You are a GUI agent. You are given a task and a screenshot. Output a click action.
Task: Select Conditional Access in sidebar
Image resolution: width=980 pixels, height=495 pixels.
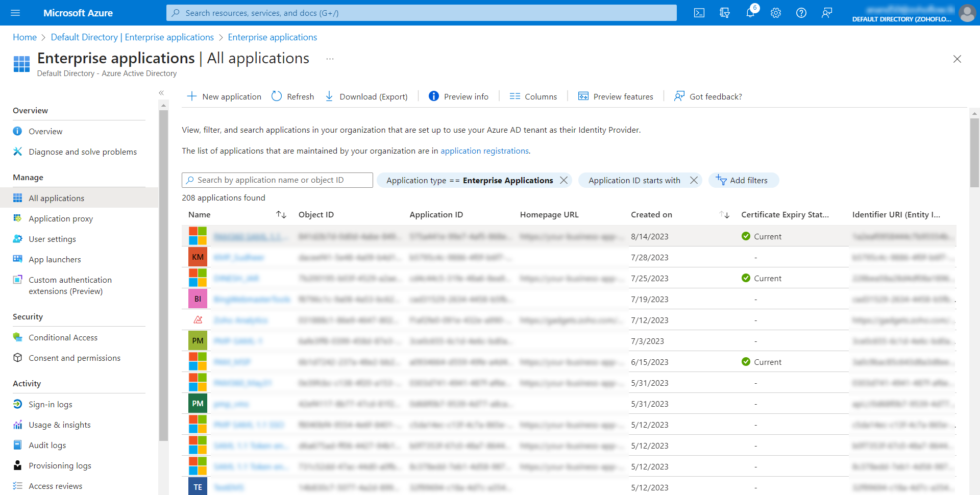coord(63,337)
